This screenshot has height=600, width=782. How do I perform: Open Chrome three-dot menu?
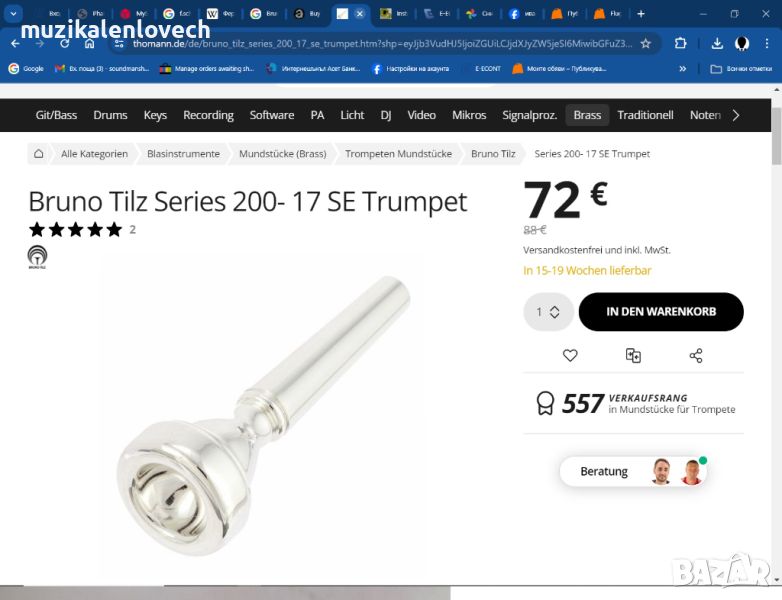[767, 43]
